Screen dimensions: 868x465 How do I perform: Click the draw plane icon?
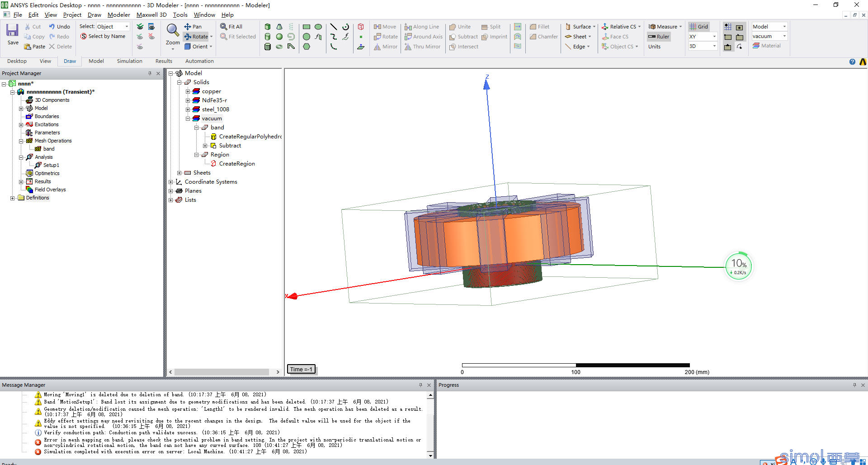(361, 47)
